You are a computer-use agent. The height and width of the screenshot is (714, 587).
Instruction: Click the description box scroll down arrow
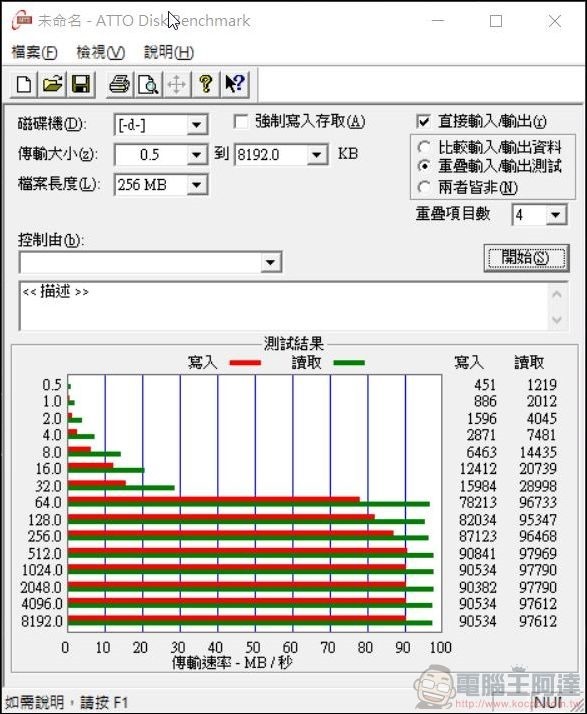click(556, 320)
